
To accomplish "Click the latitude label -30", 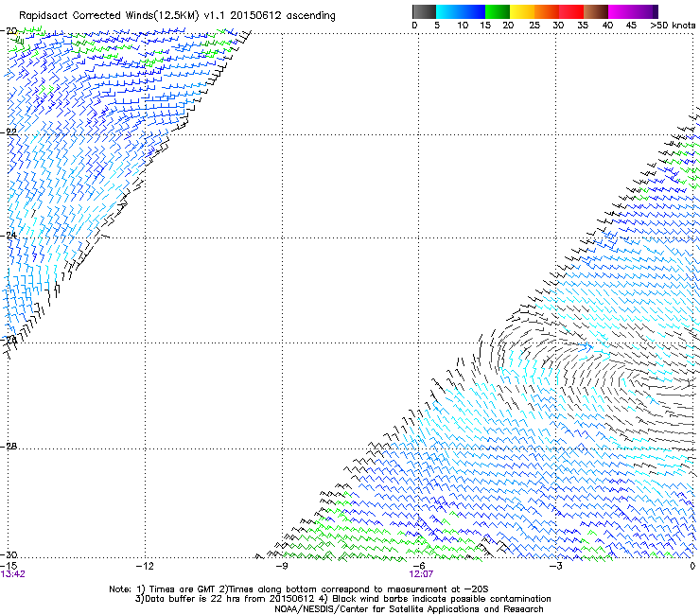I will pyautogui.click(x=9, y=554).
